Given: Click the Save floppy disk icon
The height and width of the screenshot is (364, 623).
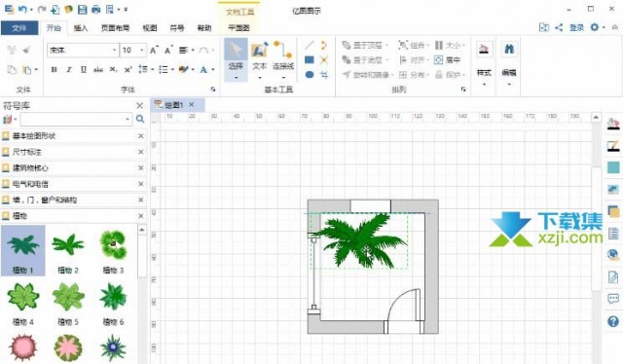Looking at the screenshot, I should (x=82, y=9).
